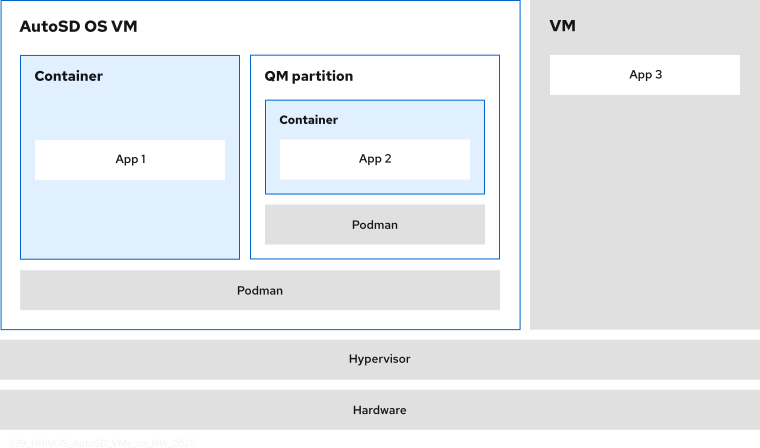Select the Container label above App 1
Image resolution: width=760 pixels, height=448 pixels.
point(69,76)
